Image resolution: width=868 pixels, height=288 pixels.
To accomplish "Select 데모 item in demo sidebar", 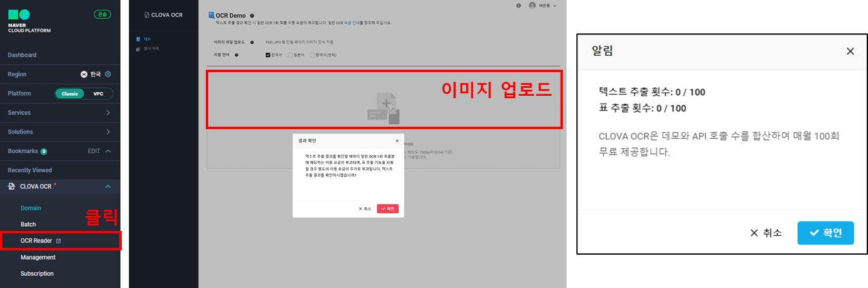I will (x=144, y=39).
